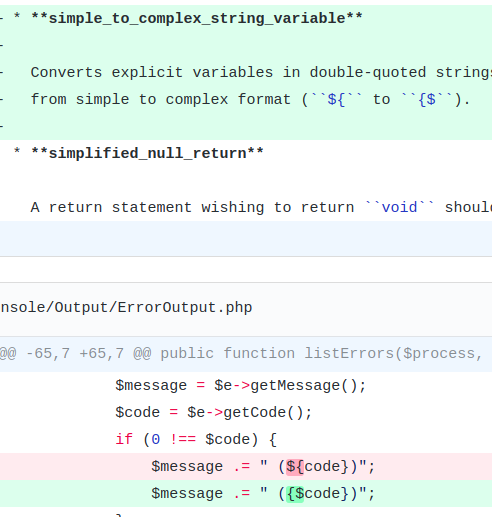Click '$message' on the green added line
The image size is (492, 517).
pos(187,493)
